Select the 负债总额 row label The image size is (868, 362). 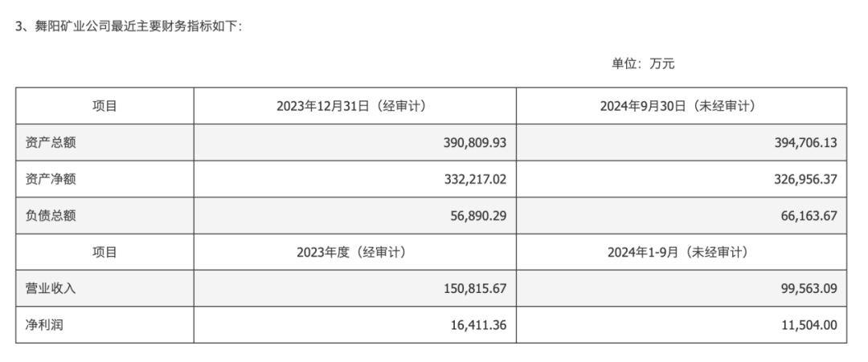[x=51, y=215]
